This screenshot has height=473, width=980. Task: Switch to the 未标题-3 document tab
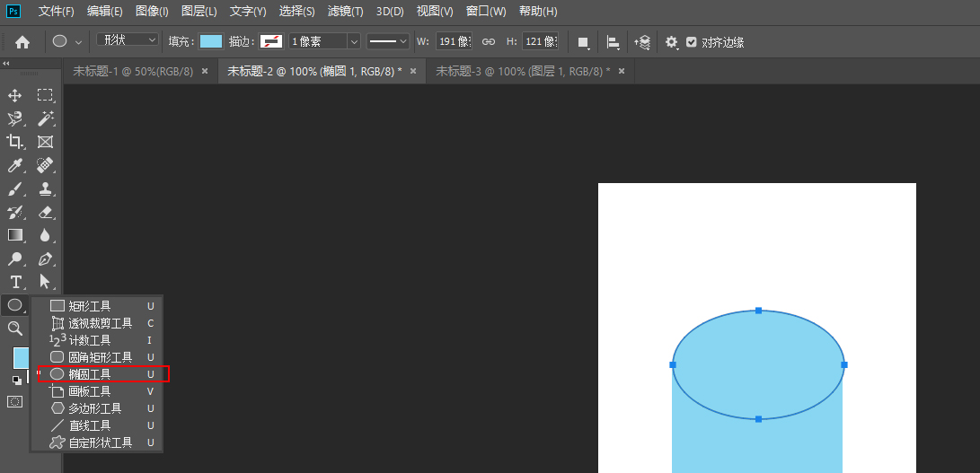522,71
